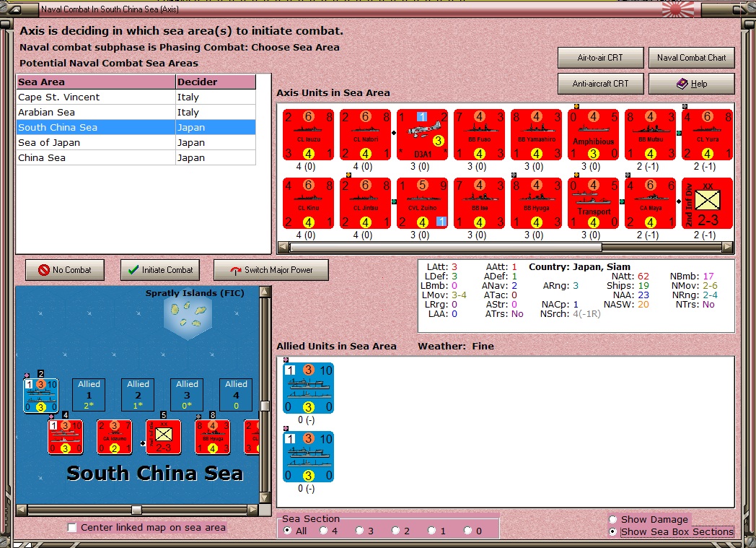Click the red convoy counter on the map

click(x=66, y=437)
